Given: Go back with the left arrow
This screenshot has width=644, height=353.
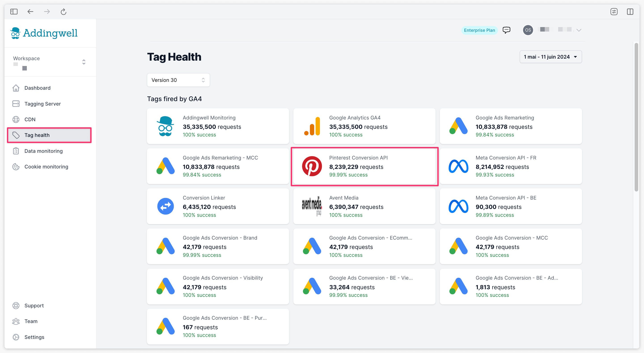Looking at the screenshot, I should 30,11.
